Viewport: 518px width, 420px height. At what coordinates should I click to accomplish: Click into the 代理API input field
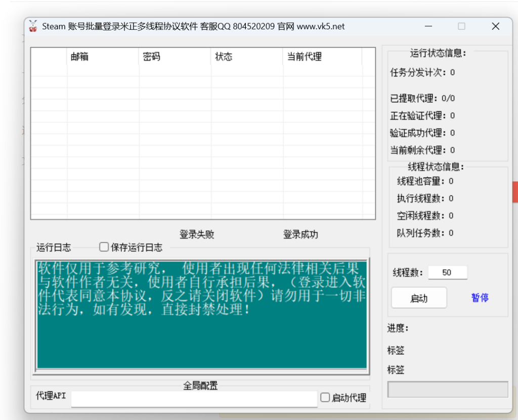[x=194, y=399]
